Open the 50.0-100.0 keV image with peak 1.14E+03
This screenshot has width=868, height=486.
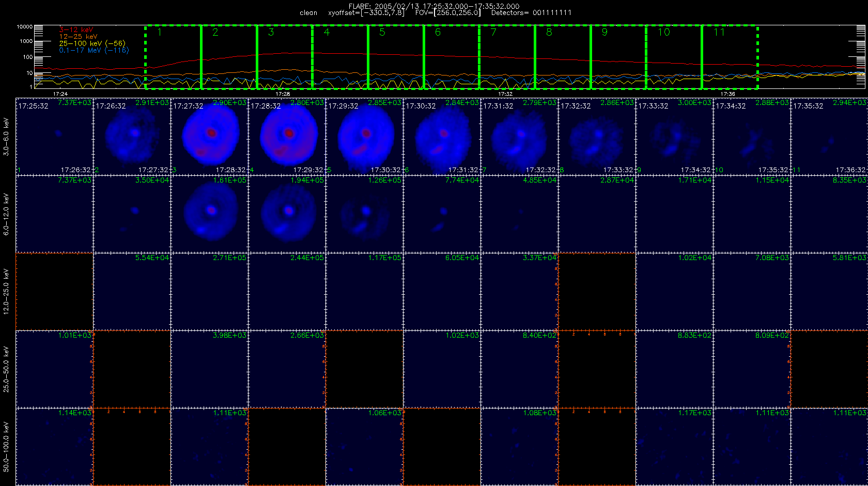(55, 447)
